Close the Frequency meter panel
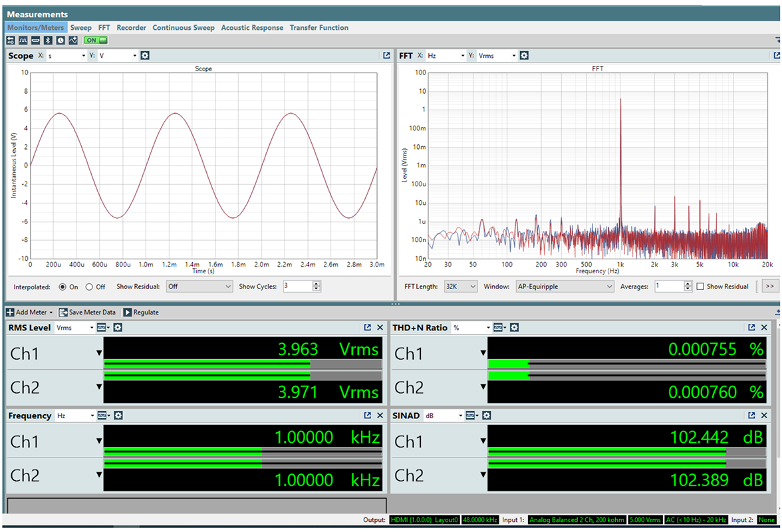The image size is (782, 532). point(380,416)
